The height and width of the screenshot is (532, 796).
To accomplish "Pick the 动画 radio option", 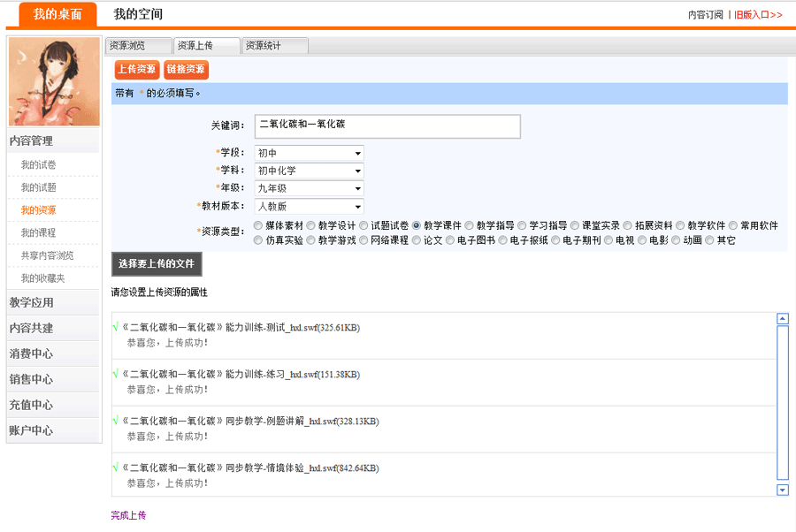I will tap(677, 240).
